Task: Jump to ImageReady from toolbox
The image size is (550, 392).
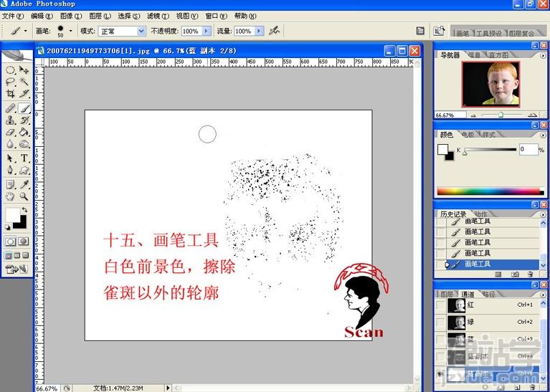Action: [16, 269]
